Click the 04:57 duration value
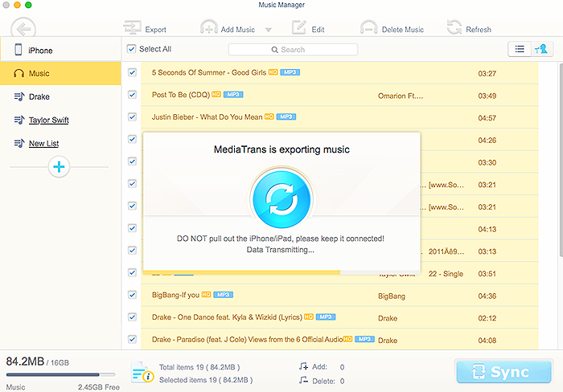Screen dimensions: 563x392 (x=487, y=118)
